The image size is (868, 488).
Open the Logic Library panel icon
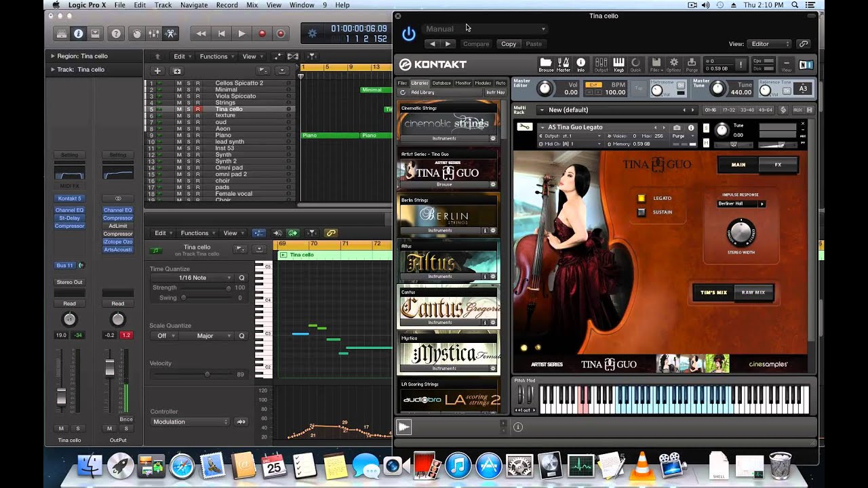(62, 33)
